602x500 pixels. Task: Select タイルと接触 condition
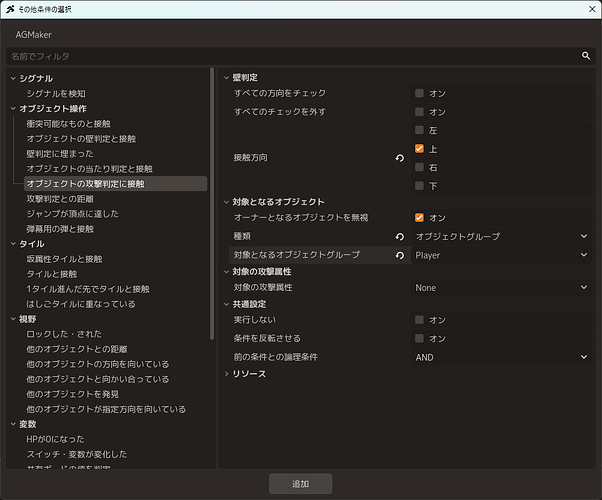click(51, 274)
